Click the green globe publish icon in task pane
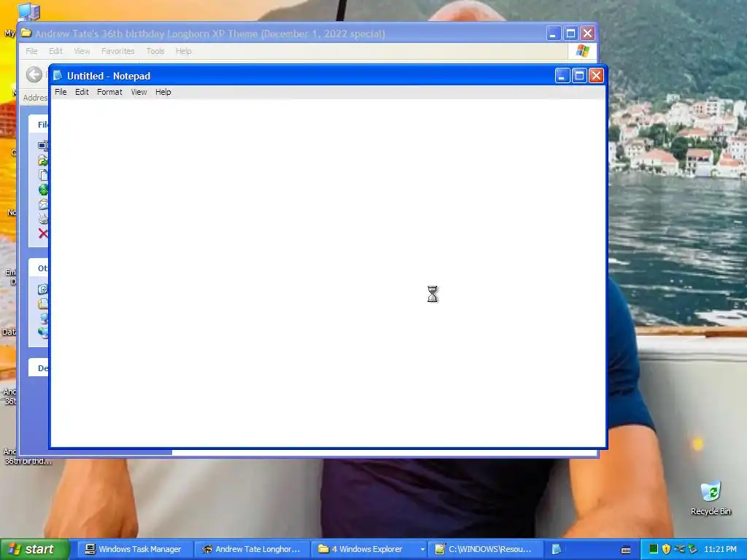Image resolution: width=747 pixels, height=560 pixels. 43,190
